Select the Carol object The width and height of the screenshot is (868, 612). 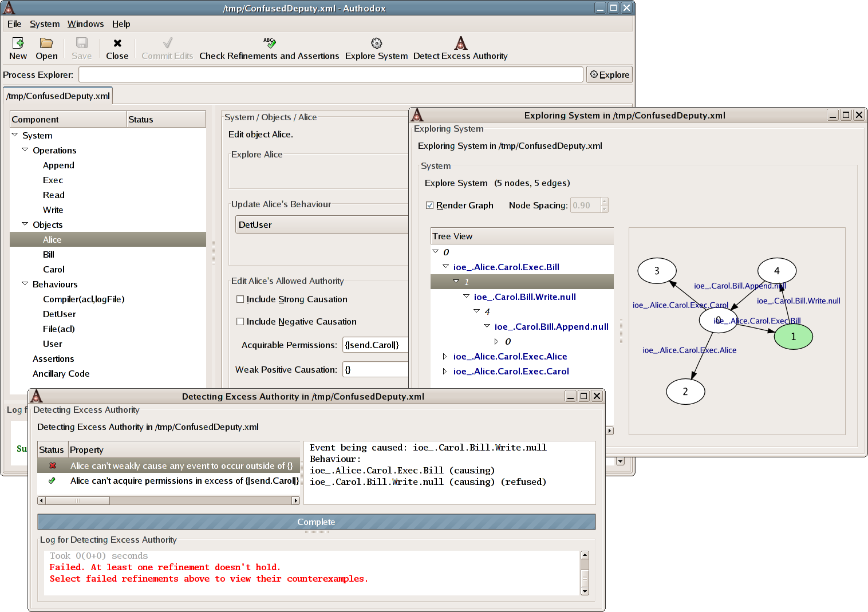(x=54, y=269)
